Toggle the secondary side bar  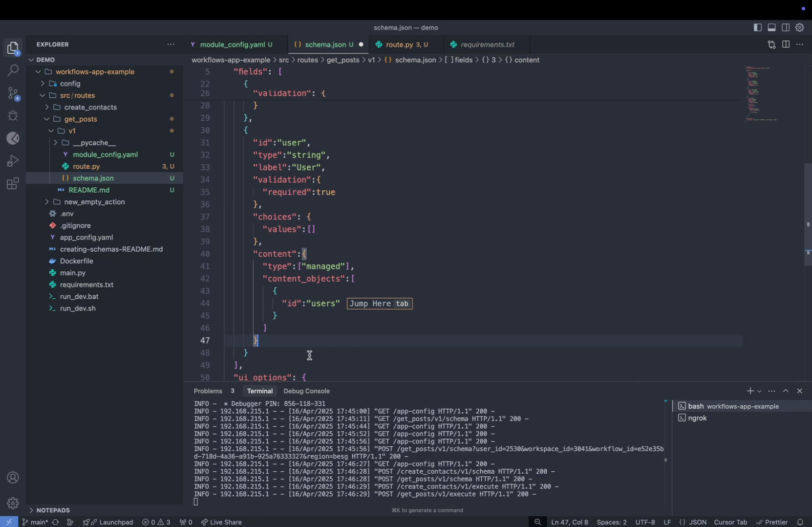coord(786,28)
